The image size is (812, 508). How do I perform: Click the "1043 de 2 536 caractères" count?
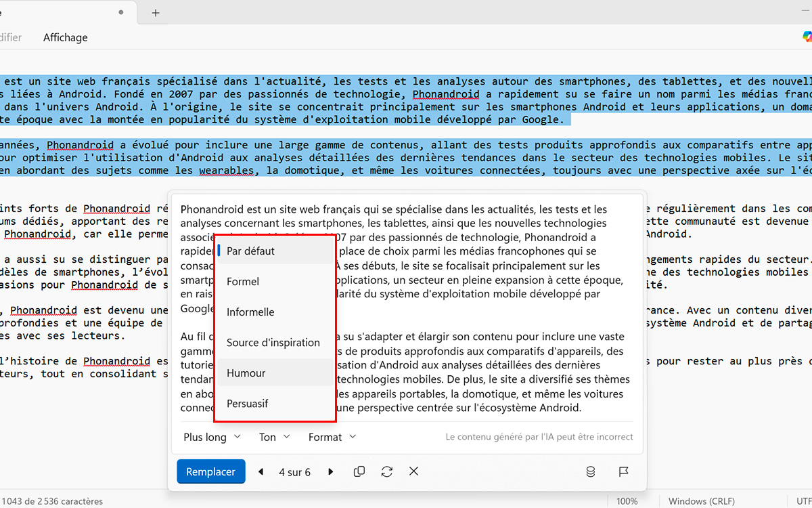(51, 501)
